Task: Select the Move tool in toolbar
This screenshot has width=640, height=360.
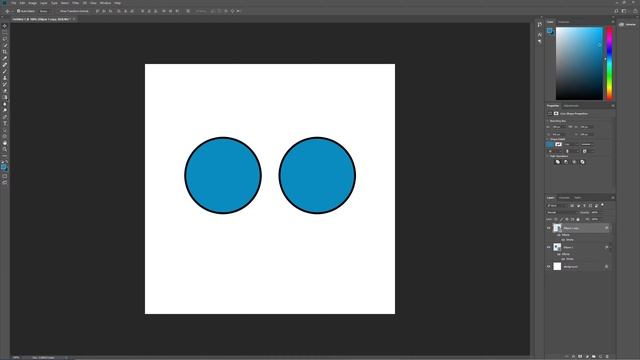Action: 5,26
